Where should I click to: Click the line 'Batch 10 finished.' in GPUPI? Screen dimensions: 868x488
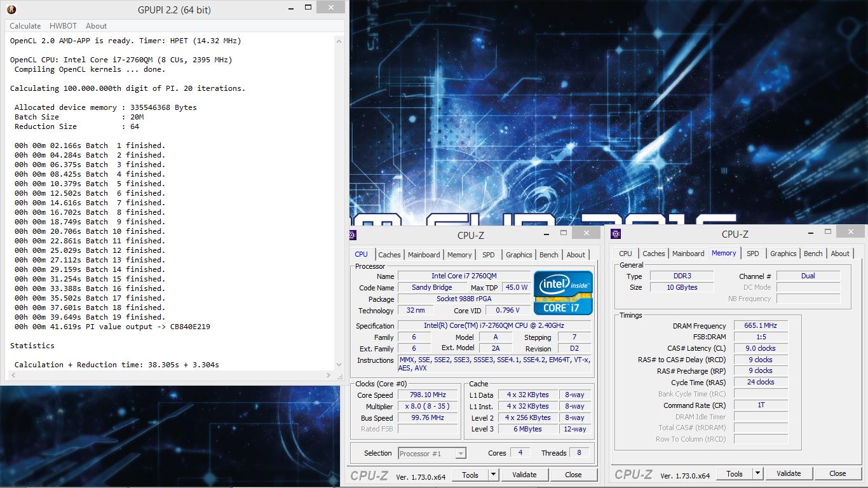pos(90,231)
